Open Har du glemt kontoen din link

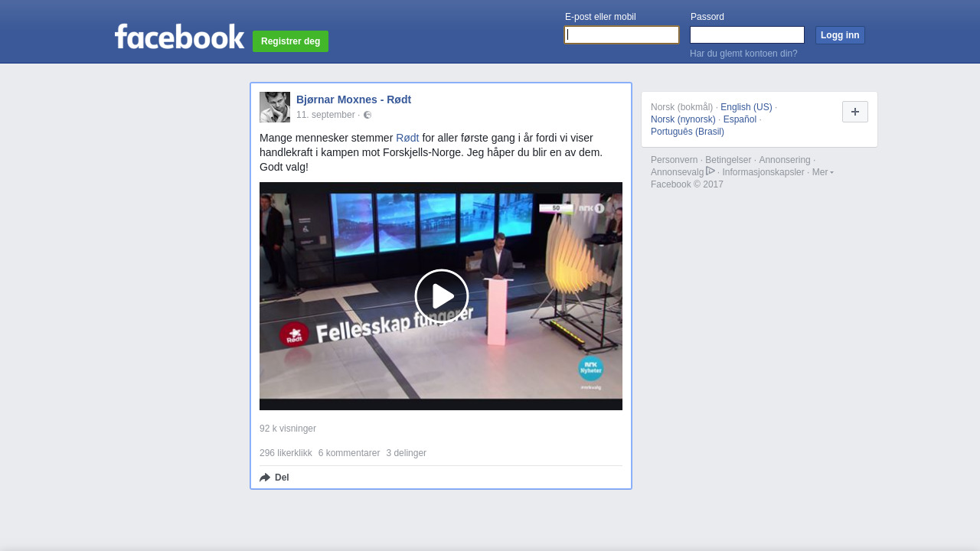pos(743,54)
